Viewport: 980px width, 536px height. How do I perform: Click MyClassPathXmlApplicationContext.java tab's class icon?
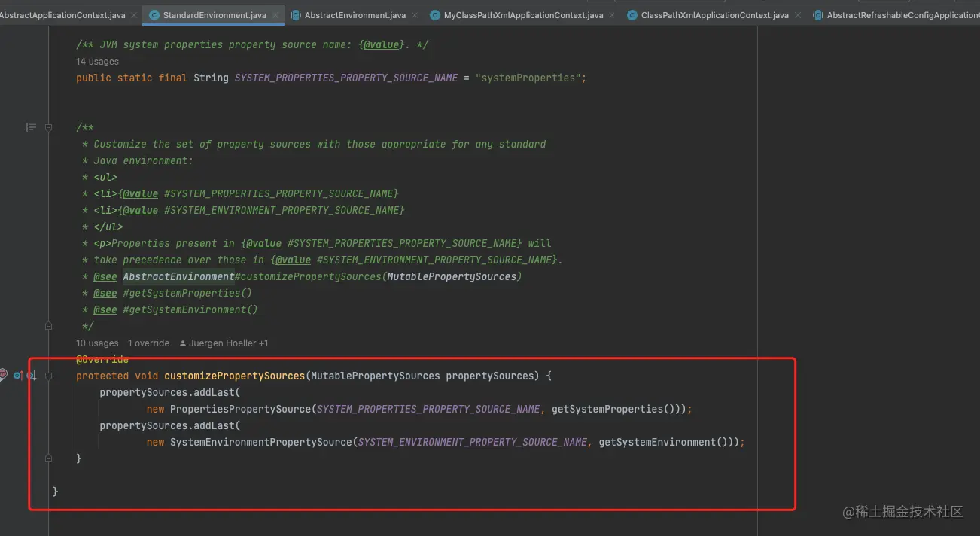click(435, 15)
